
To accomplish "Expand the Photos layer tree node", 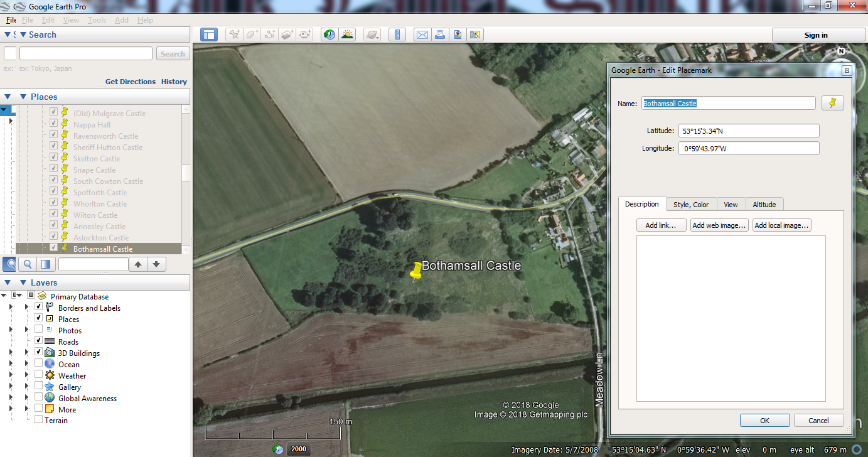I will (26, 330).
